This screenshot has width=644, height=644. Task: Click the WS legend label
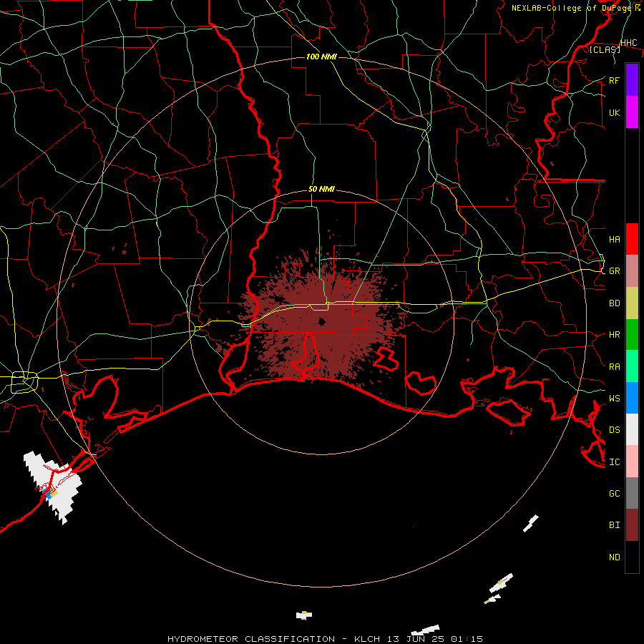click(614, 398)
